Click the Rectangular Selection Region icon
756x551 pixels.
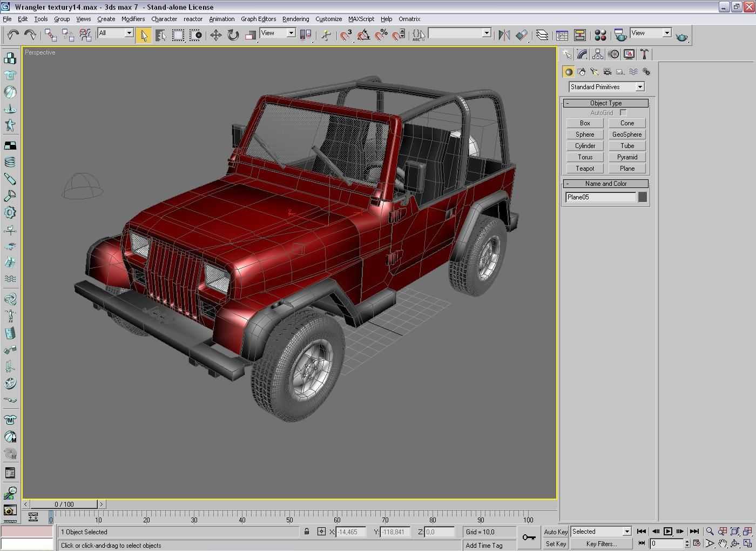pyautogui.click(x=178, y=35)
